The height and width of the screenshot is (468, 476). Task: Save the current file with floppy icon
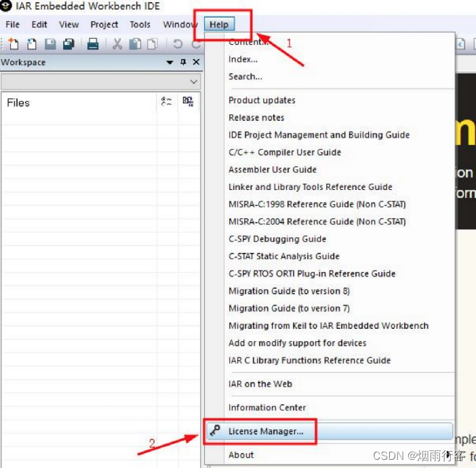click(x=50, y=44)
